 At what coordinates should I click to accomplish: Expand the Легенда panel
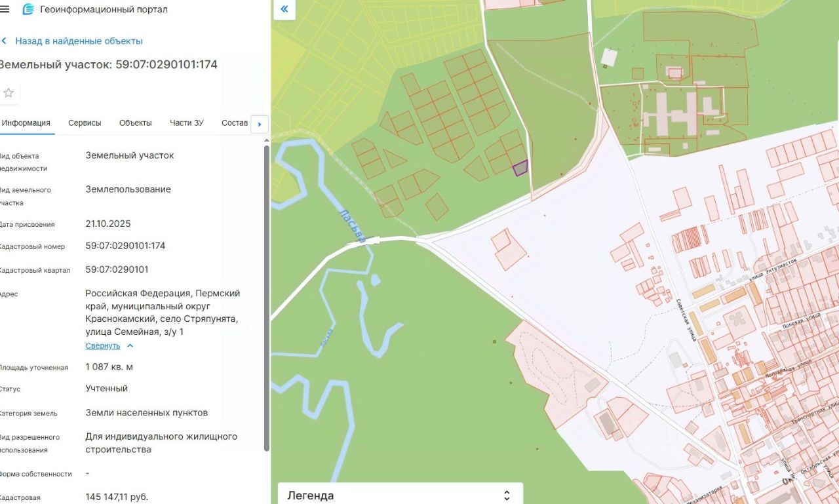tap(506, 495)
